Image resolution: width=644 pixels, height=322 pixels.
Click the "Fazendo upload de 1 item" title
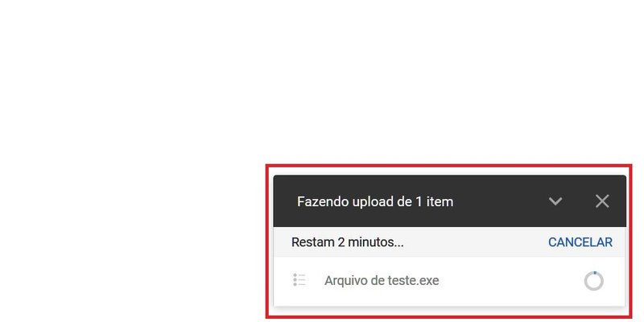(375, 202)
